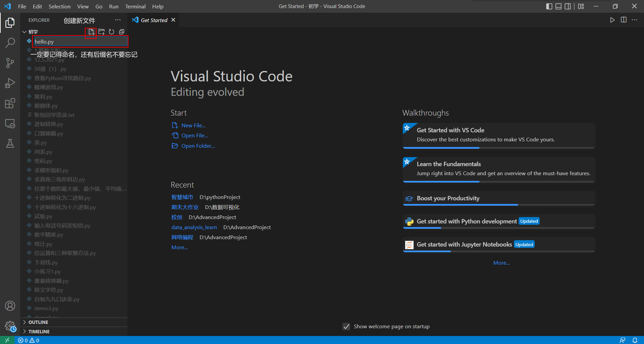Image resolution: width=644 pixels, height=344 pixels.
Task: Toggle the bottom panel layout icon
Action: coord(558,6)
